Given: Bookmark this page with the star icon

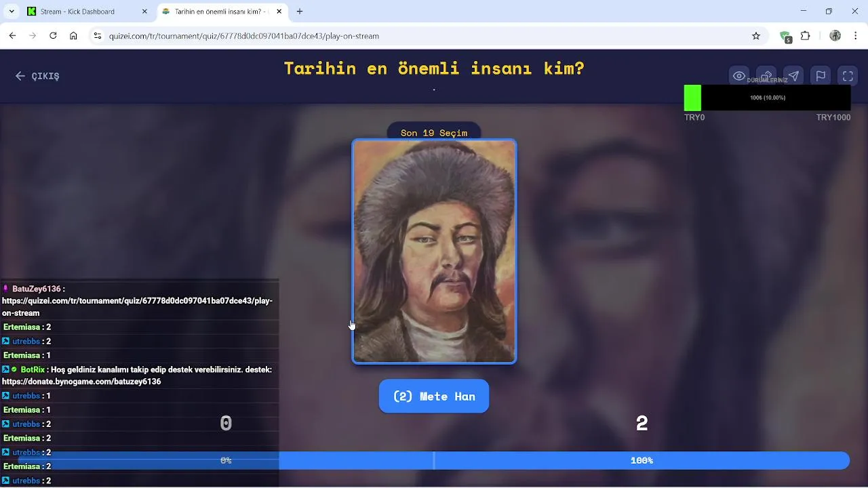Looking at the screenshot, I should click(756, 36).
